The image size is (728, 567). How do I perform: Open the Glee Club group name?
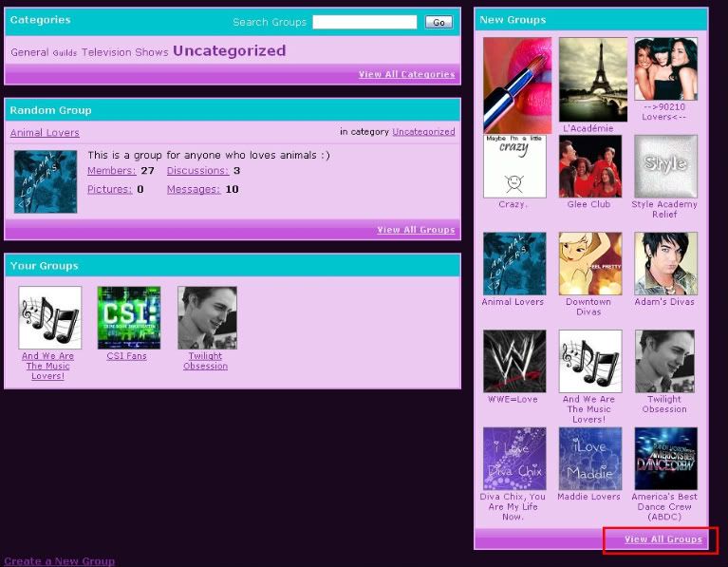pyautogui.click(x=588, y=204)
